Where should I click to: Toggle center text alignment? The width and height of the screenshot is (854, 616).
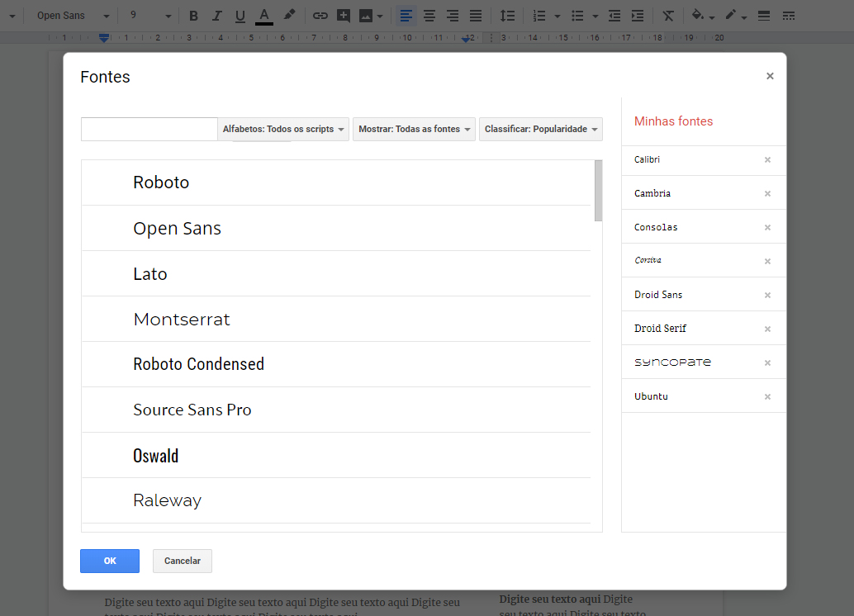(x=429, y=15)
